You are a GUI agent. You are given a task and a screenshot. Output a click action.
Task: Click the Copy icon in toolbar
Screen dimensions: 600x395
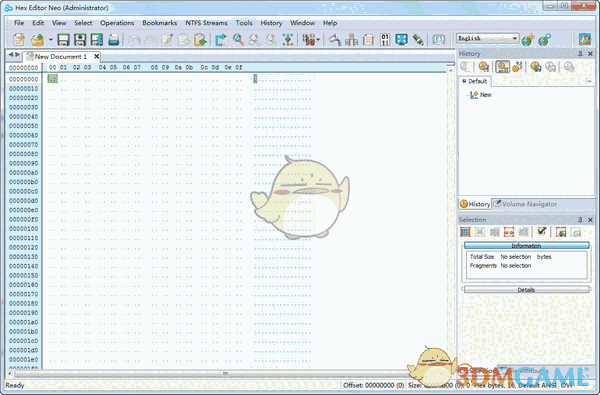[184, 39]
